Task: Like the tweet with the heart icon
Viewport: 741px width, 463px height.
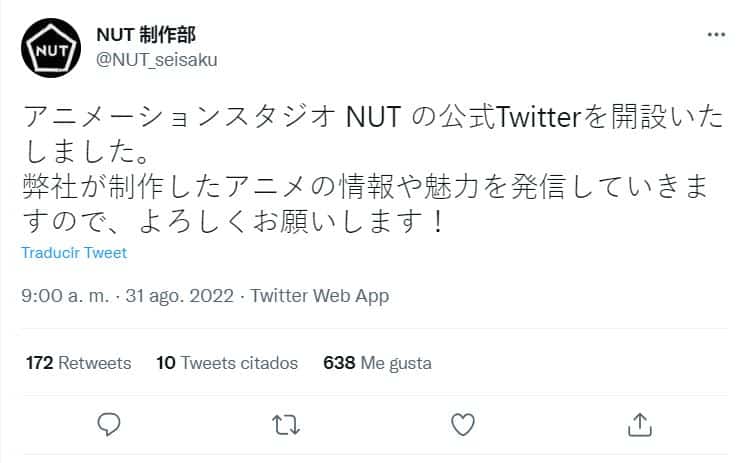Action: (x=462, y=425)
